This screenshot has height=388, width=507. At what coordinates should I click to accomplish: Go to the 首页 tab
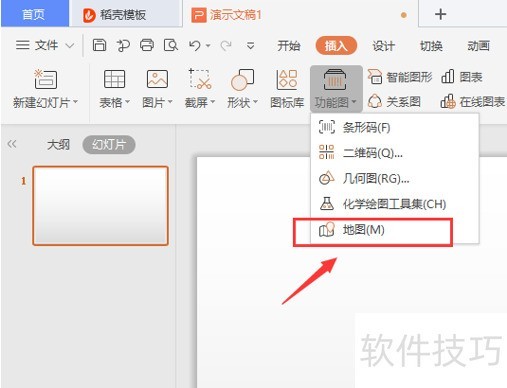35,14
